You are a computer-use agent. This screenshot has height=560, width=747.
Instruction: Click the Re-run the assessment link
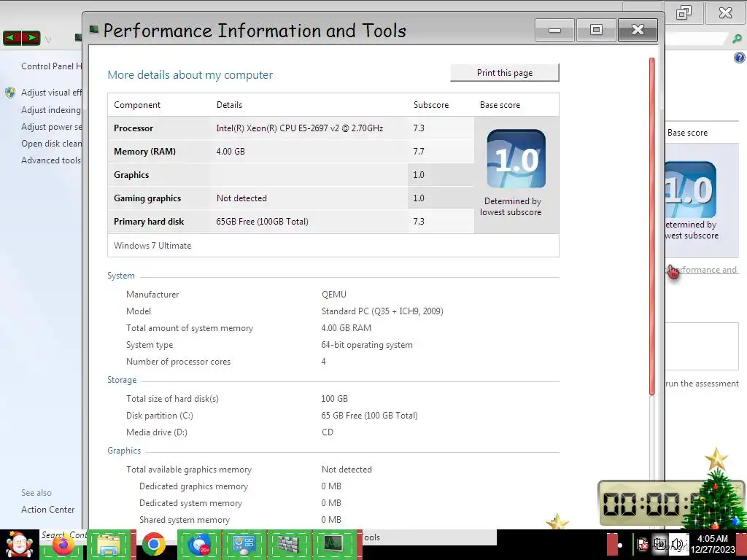702,384
